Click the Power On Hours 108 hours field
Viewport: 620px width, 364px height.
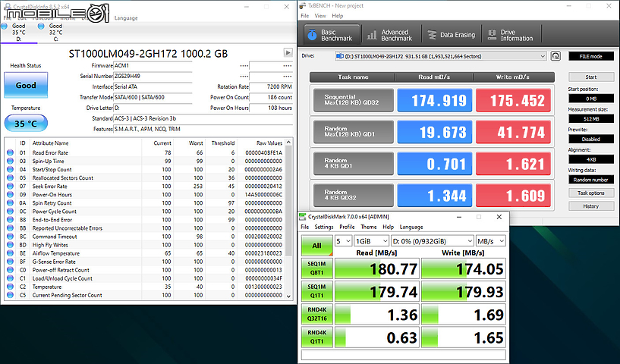click(x=271, y=108)
